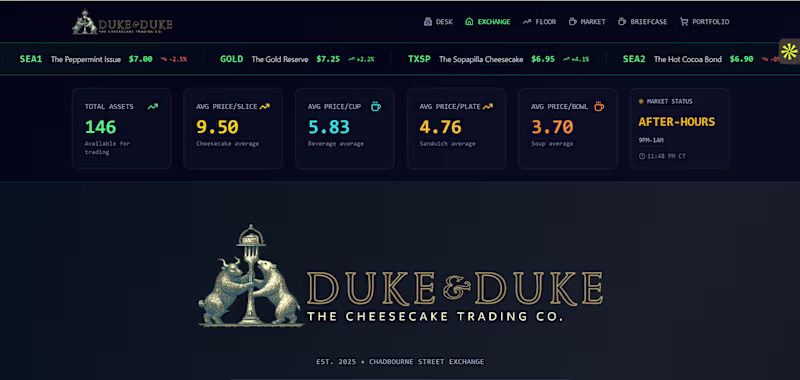Click The Peppermint Issue ticker name
Screen dimensions: 800x380
[x=86, y=59]
